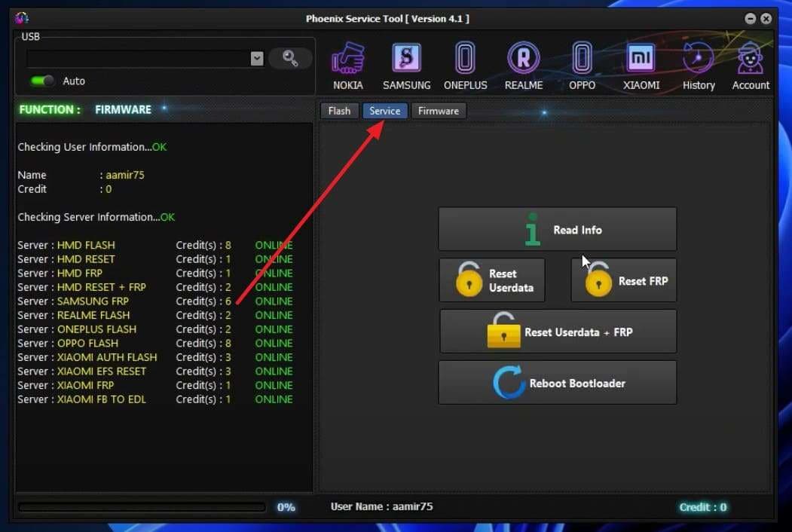792x532 pixels.
Task: Click the FUNCTION : FIRMWARE header label
Action: (x=85, y=109)
